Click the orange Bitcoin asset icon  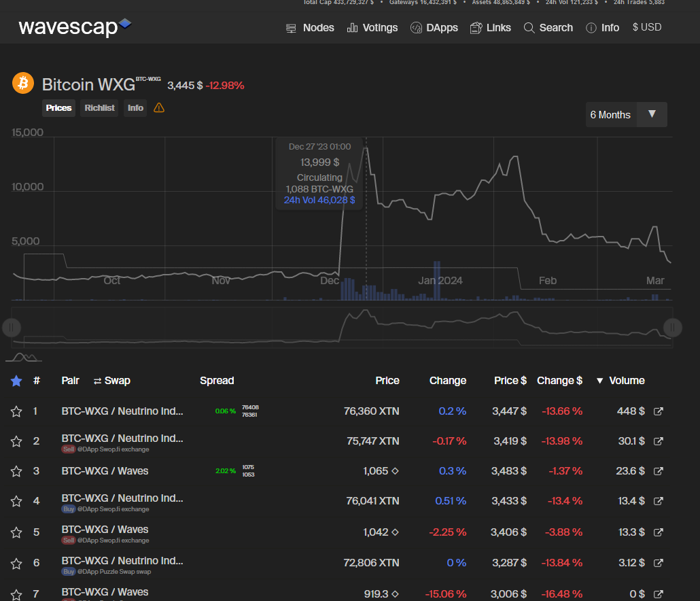pos(23,83)
